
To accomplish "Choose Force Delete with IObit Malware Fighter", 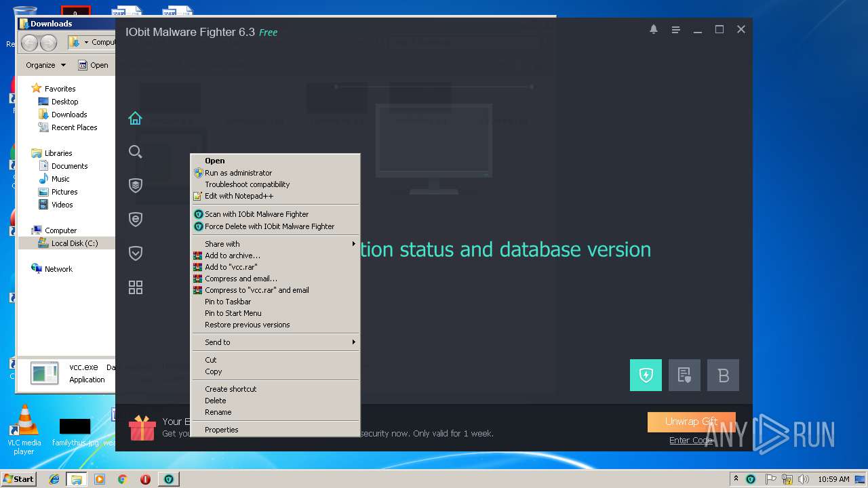I will (x=275, y=226).
